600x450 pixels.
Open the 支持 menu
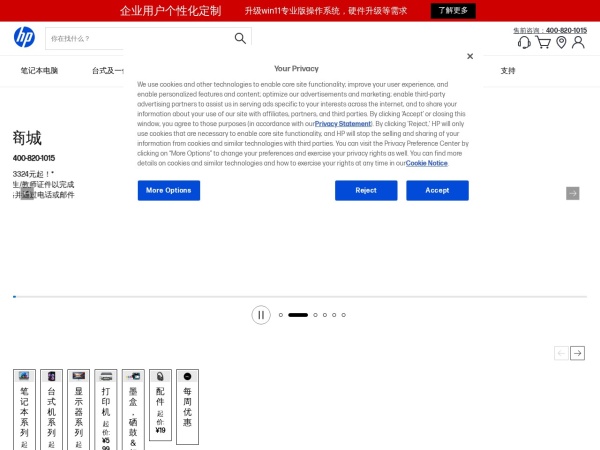(508, 71)
